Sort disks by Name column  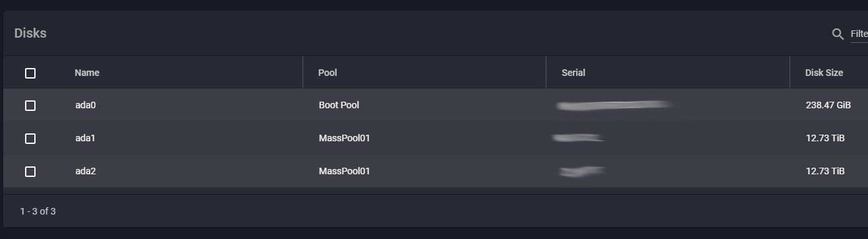pos(87,73)
